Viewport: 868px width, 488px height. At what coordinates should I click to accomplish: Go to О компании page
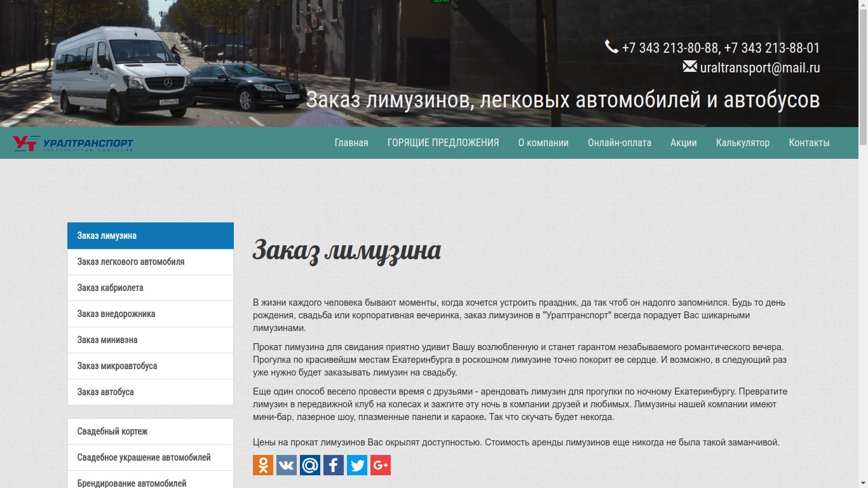543,143
